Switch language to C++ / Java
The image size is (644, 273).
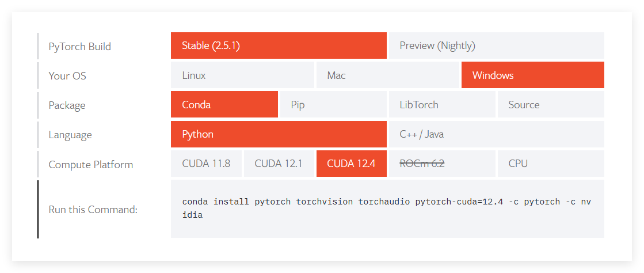(x=496, y=134)
